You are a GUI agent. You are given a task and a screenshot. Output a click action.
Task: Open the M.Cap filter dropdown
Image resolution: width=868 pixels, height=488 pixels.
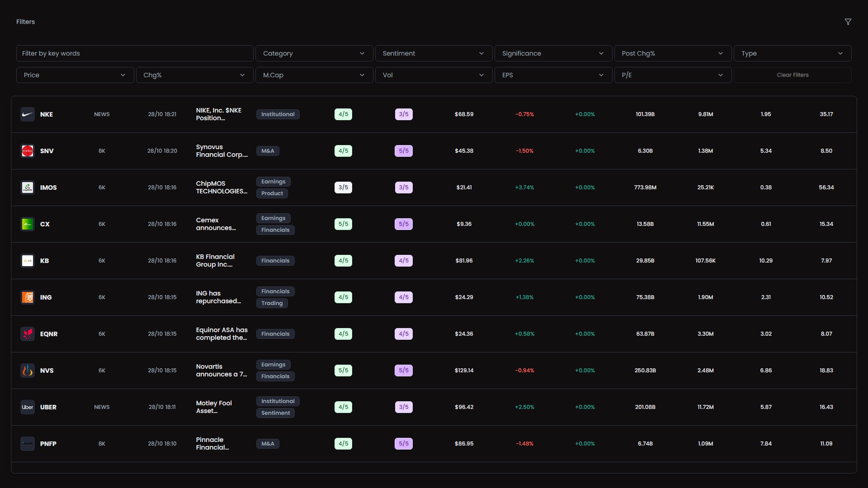[x=314, y=75]
